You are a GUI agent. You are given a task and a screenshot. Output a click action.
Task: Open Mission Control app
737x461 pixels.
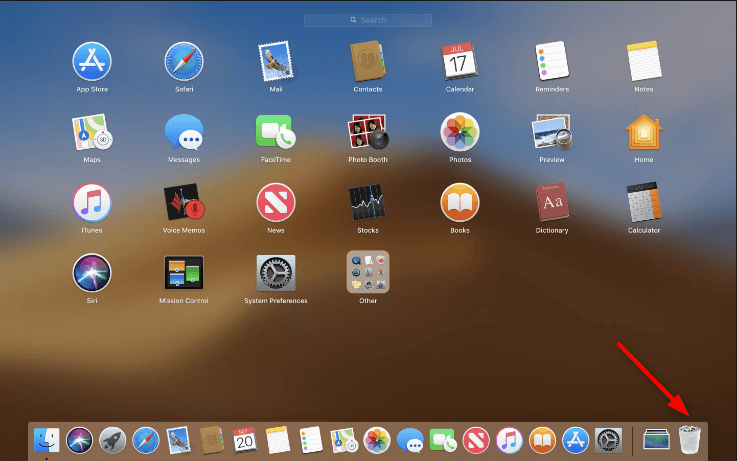[184, 273]
